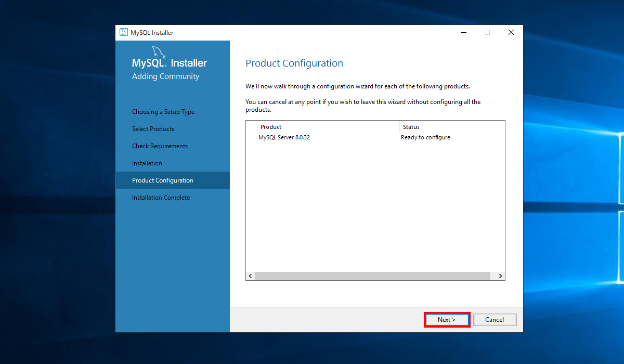Close the MySQL Installer window
The width and height of the screenshot is (624, 364).
click(x=511, y=32)
